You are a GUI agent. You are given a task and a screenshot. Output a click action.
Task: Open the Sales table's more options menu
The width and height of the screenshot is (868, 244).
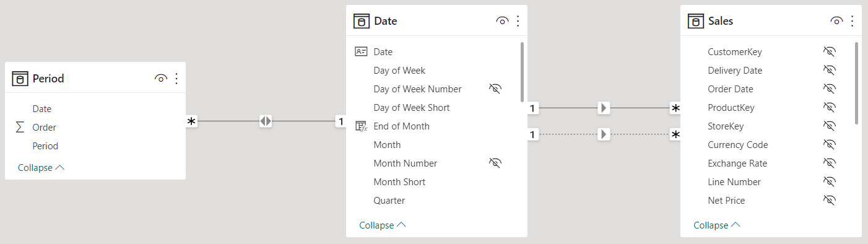coord(853,21)
